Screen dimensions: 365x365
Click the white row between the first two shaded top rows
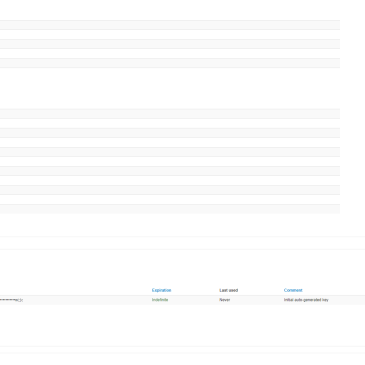[170, 35]
